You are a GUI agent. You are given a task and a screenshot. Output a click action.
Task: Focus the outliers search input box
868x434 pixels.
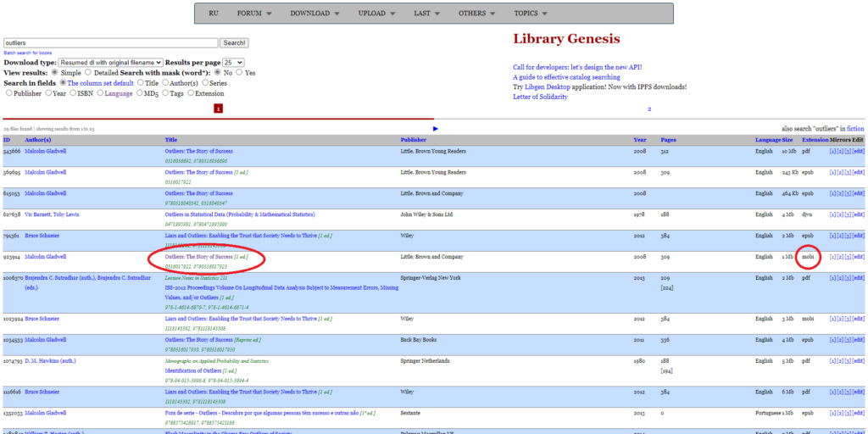(111, 42)
